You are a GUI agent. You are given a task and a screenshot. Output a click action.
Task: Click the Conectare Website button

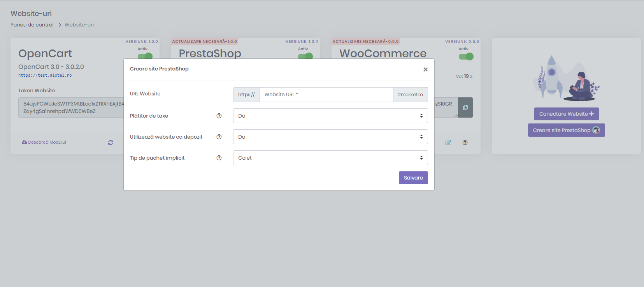(566, 114)
